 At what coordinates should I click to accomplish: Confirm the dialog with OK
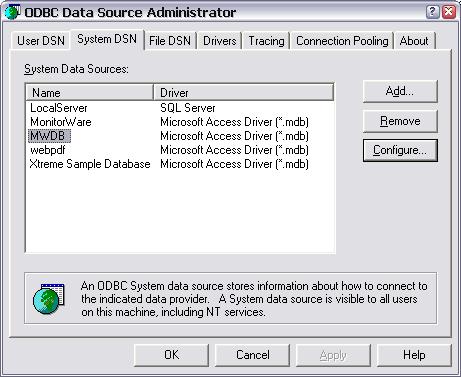pos(172,355)
